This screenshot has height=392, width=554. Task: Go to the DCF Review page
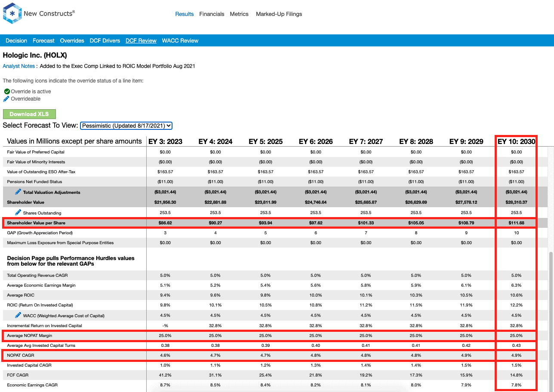click(x=141, y=41)
